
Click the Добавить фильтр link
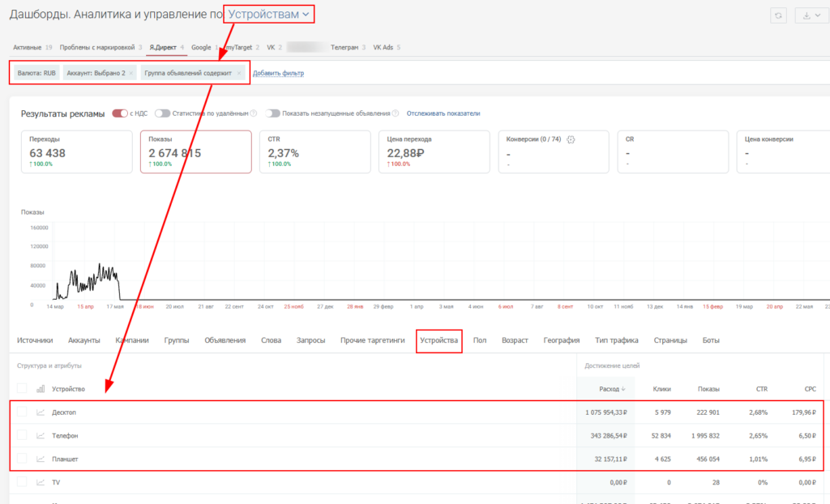(x=278, y=73)
